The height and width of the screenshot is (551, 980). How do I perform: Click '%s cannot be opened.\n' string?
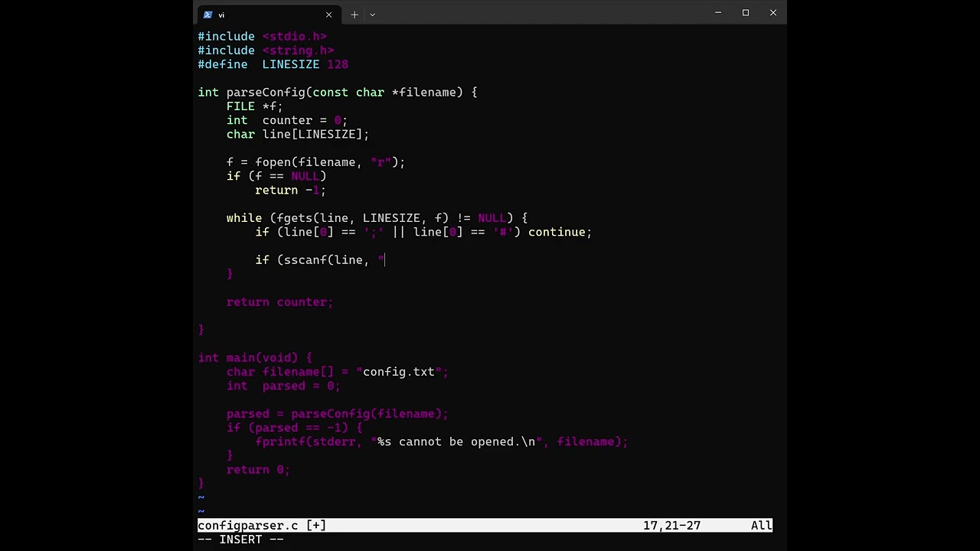(456, 442)
